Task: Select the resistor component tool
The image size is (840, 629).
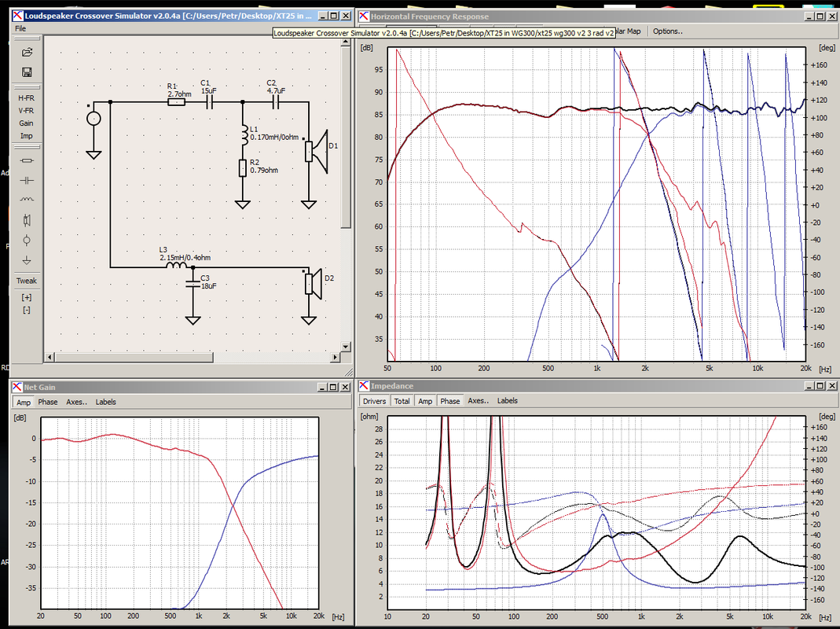Action: pyautogui.click(x=26, y=160)
